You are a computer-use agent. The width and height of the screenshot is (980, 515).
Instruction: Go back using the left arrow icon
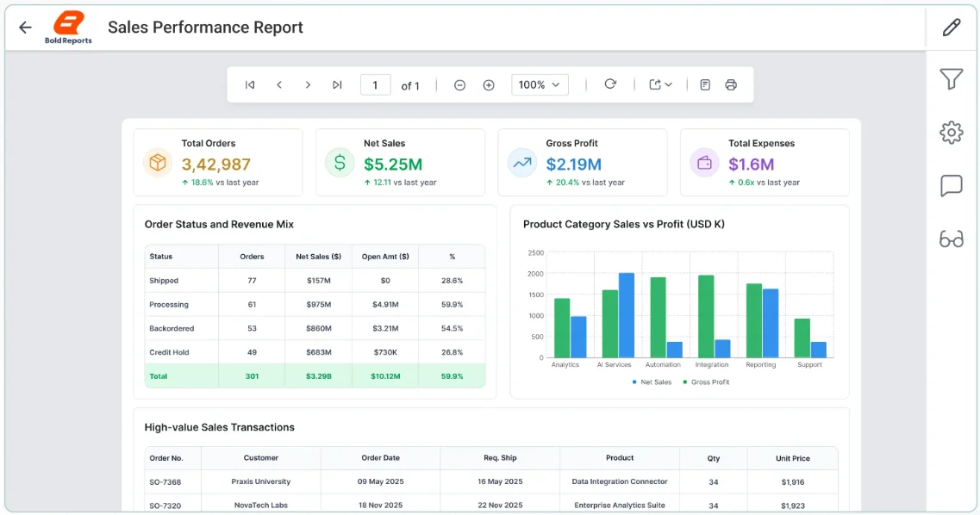(x=25, y=28)
